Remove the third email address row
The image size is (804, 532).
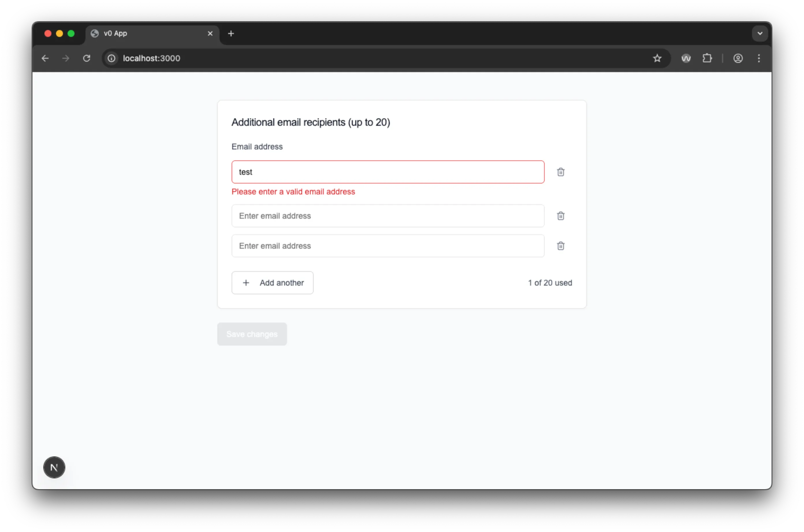pos(560,246)
